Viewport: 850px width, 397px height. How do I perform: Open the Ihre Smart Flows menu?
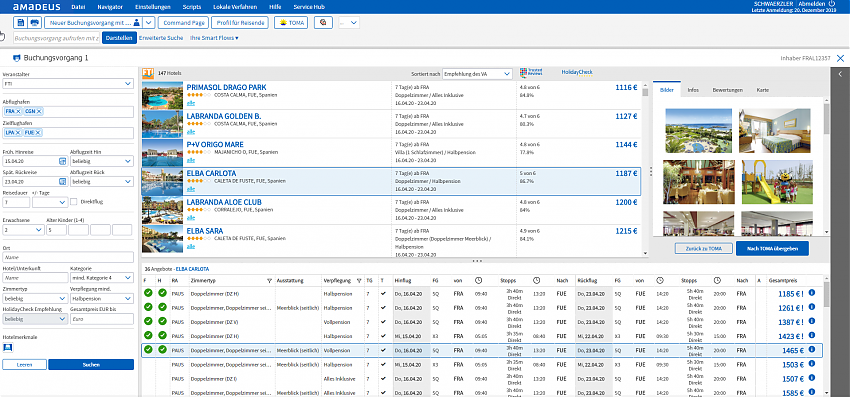pos(214,38)
